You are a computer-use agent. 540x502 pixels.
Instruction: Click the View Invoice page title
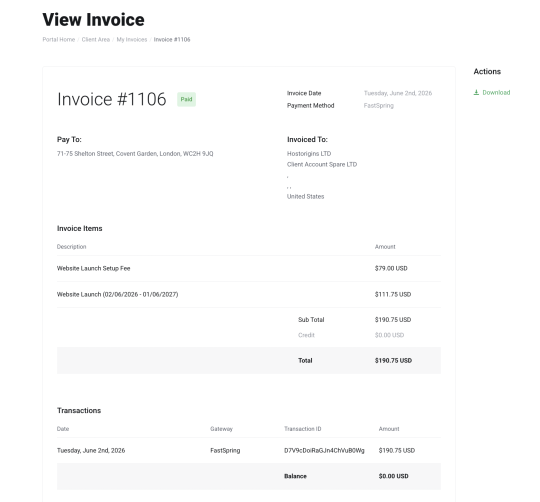(93, 20)
